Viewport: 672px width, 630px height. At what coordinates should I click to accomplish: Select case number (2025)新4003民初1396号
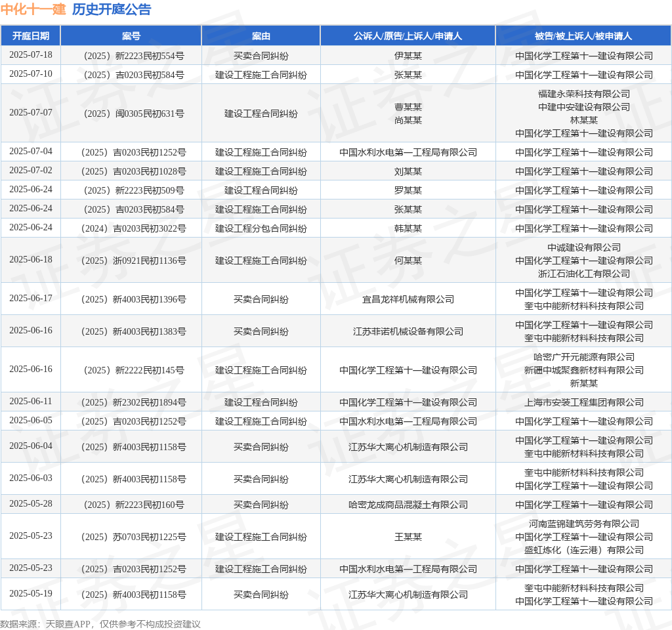pos(134,299)
